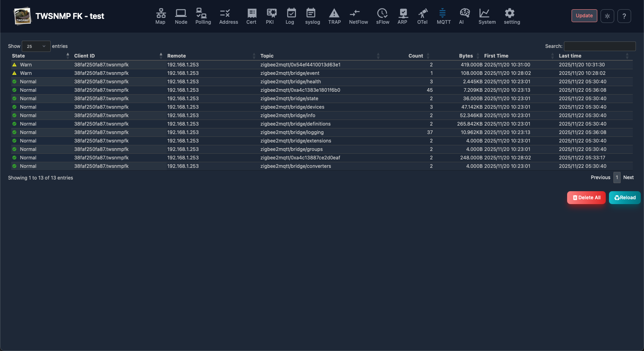The height and width of the screenshot is (351, 644).
Task: Expand the show entries count dropdown
Action: pyautogui.click(x=36, y=46)
